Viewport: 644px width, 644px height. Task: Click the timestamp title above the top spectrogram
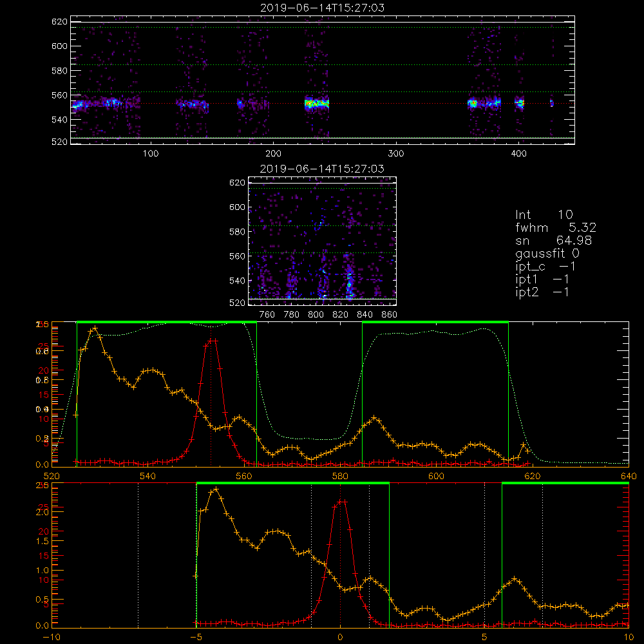click(x=323, y=8)
